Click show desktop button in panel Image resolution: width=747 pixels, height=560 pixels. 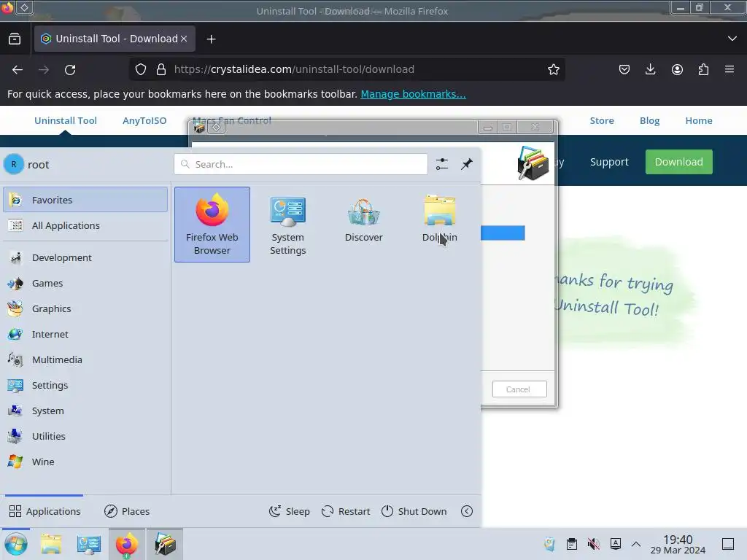coord(728,544)
